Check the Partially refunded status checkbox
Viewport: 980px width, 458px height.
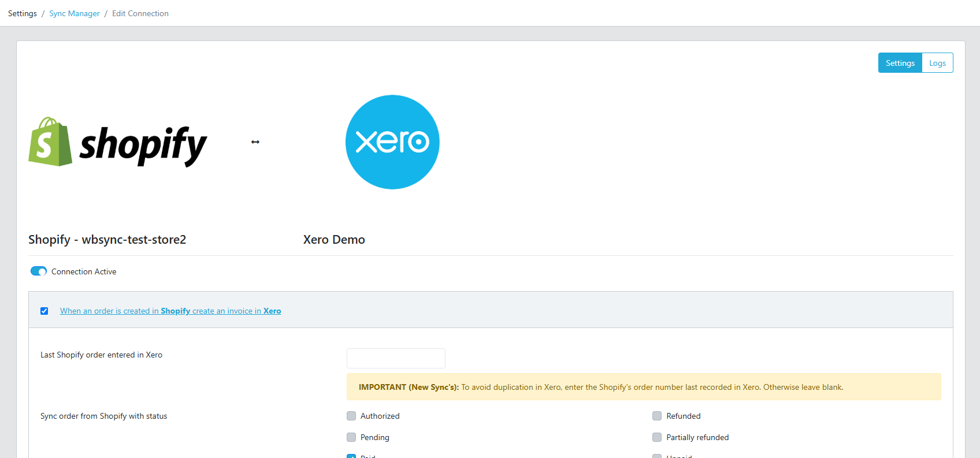click(x=657, y=437)
